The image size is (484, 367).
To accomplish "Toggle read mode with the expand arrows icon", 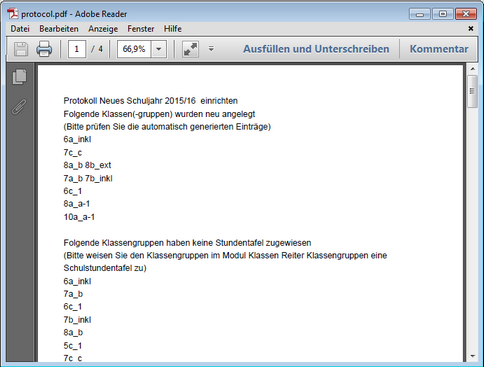I will pyautogui.click(x=190, y=49).
